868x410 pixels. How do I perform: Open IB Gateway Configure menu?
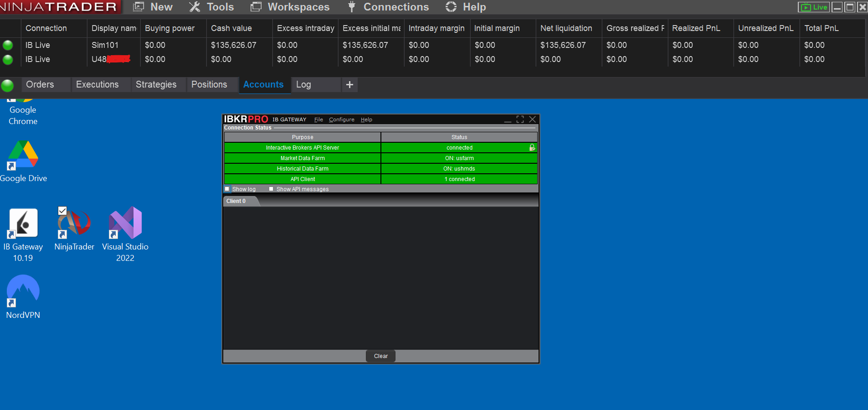pos(342,119)
